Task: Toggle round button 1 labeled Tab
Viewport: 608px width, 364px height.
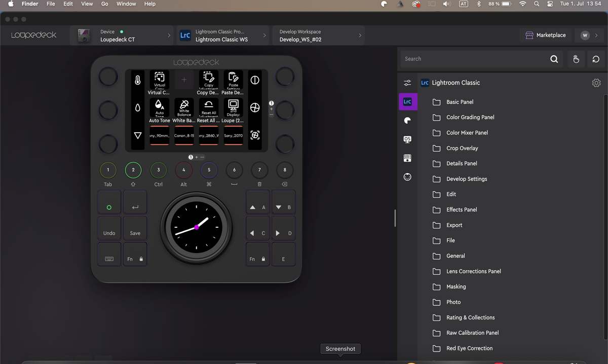Action: (108, 170)
